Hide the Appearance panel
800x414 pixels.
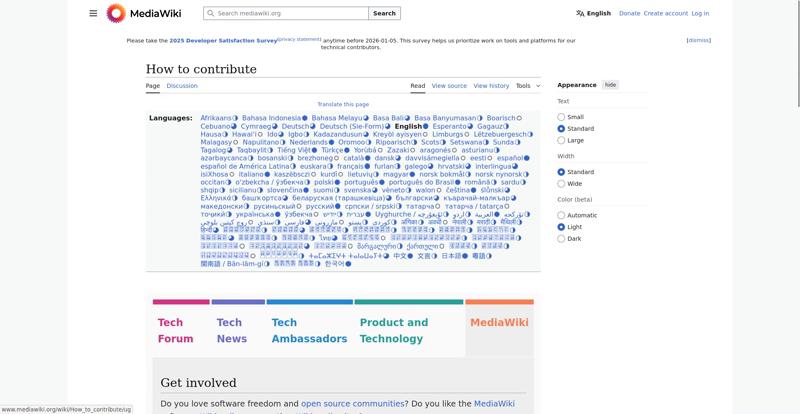coord(611,85)
